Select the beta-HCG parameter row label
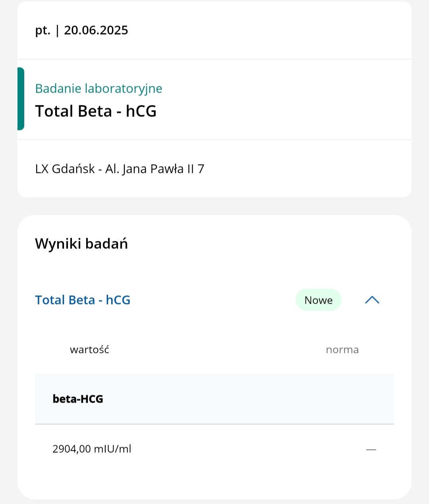This screenshot has height=504, width=429. [x=78, y=399]
